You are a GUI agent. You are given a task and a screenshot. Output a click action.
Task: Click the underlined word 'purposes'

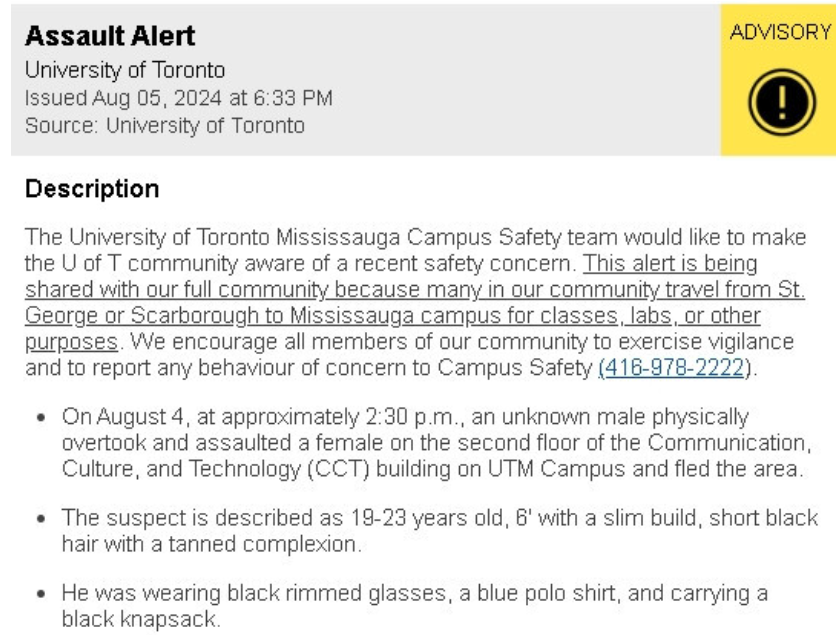click(71, 342)
